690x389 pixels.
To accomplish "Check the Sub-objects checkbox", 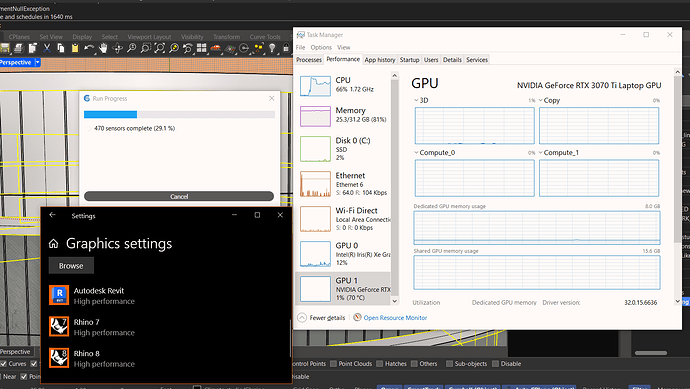I will click(449, 363).
